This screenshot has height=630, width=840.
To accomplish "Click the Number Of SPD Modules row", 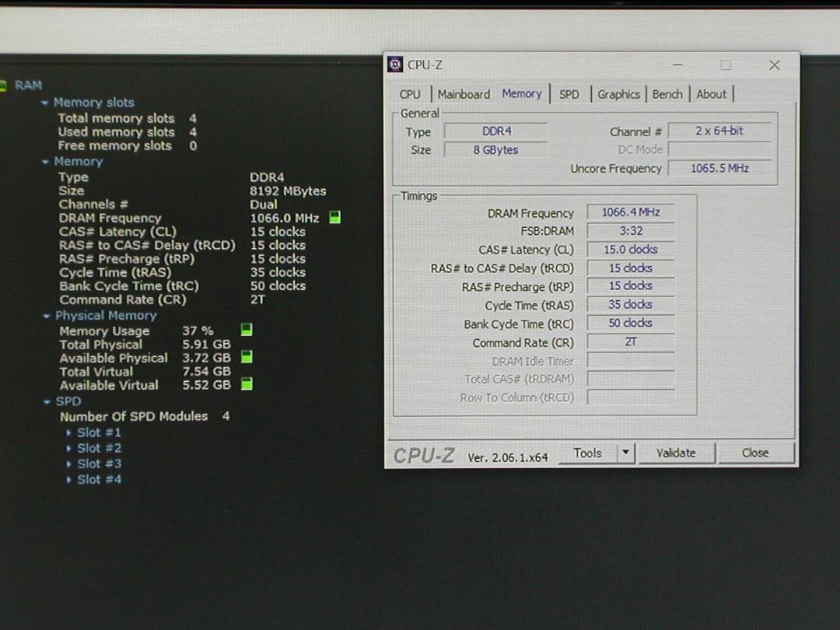I will [x=145, y=416].
